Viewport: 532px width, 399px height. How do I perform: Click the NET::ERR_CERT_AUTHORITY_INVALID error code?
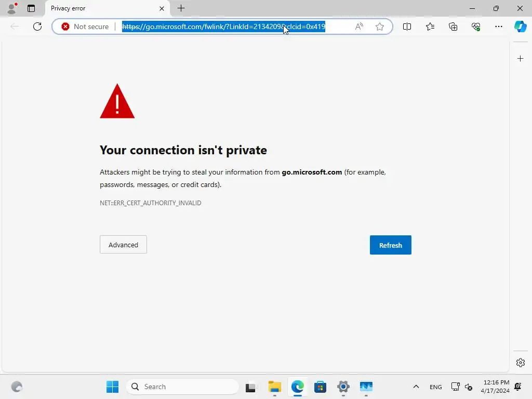[150, 203]
